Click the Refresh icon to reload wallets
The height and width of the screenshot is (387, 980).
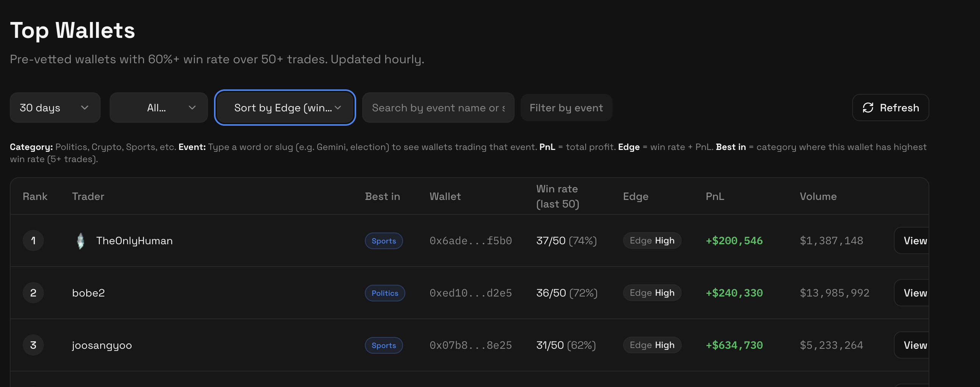(x=868, y=108)
